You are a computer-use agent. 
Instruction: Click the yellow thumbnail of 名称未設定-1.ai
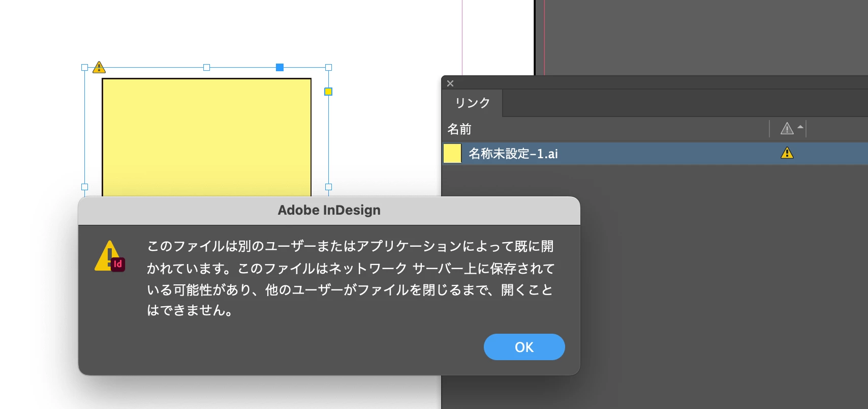(452, 153)
